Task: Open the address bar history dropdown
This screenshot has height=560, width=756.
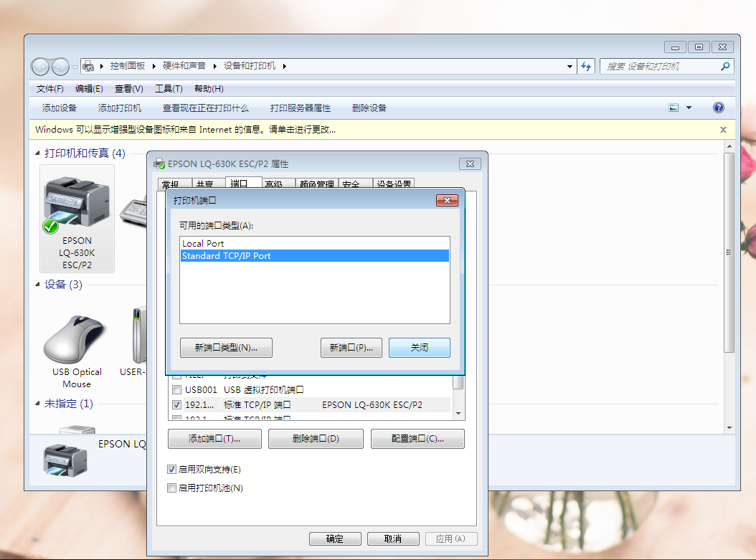Action: click(x=570, y=67)
